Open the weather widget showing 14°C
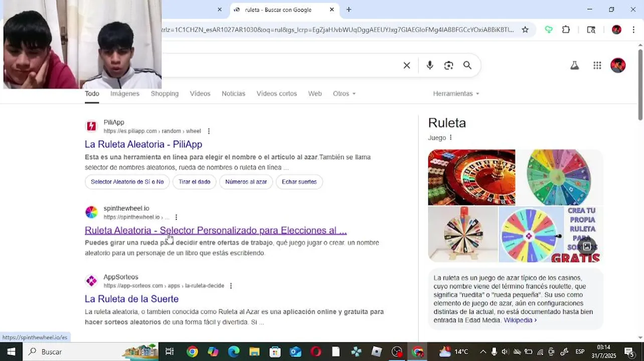 pos(454,351)
